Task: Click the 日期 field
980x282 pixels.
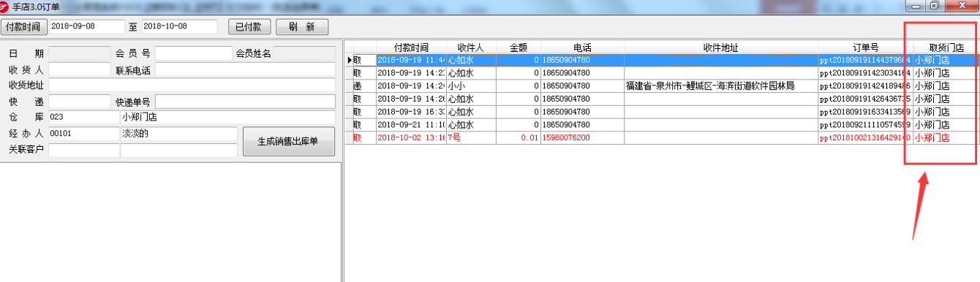Action: click(x=79, y=53)
